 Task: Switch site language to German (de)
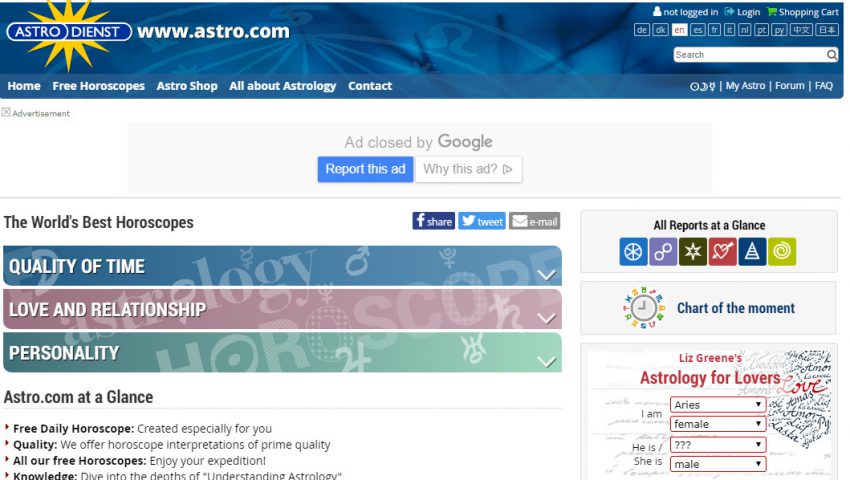click(642, 30)
